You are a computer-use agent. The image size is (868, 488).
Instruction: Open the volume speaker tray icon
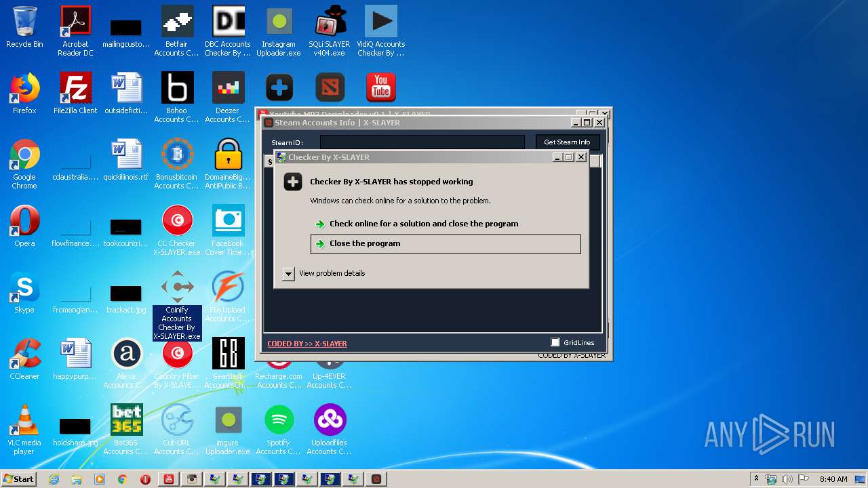[787, 479]
